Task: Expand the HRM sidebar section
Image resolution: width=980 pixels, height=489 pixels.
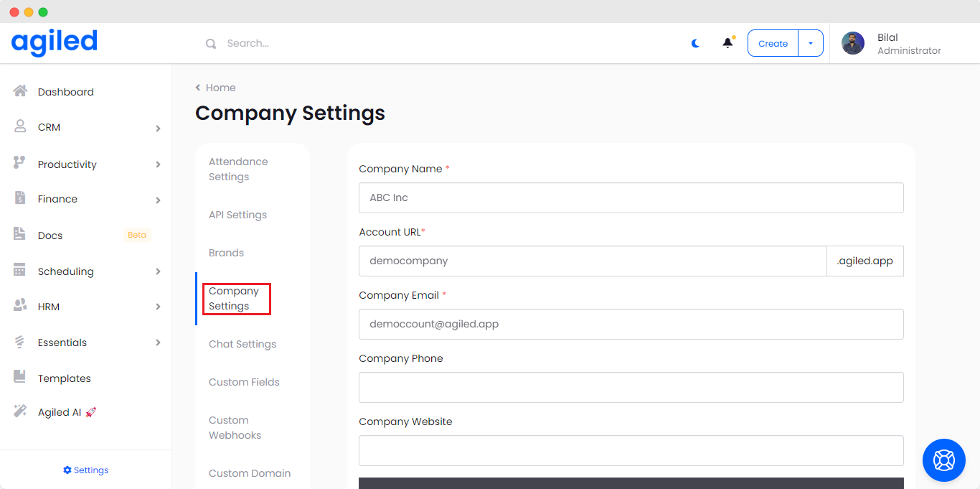Action: 158,307
